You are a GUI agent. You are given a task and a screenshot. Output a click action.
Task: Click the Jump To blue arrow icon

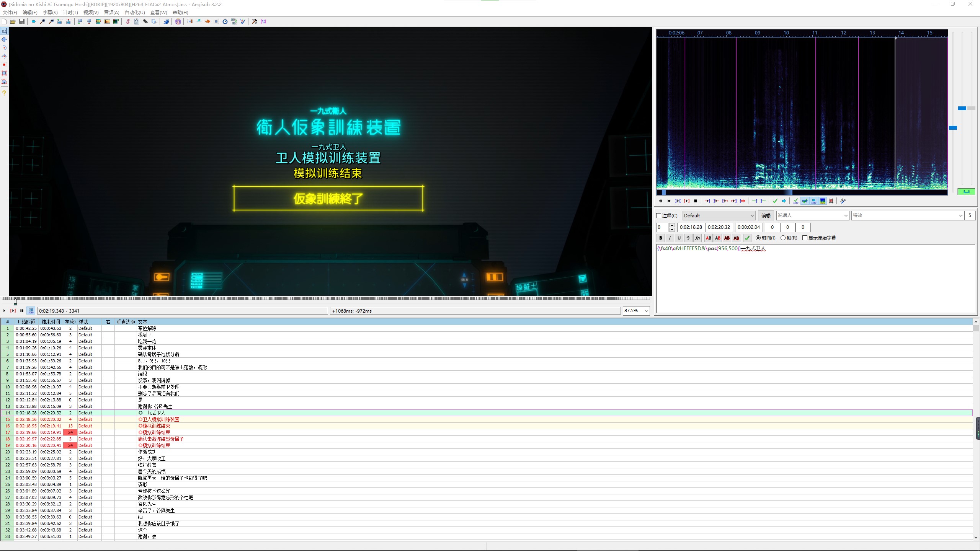[33, 21]
